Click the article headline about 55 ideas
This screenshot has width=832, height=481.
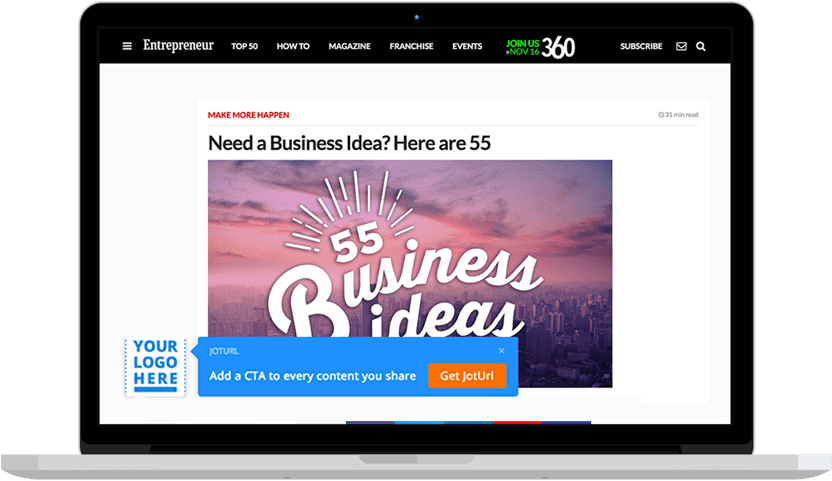[x=349, y=143]
